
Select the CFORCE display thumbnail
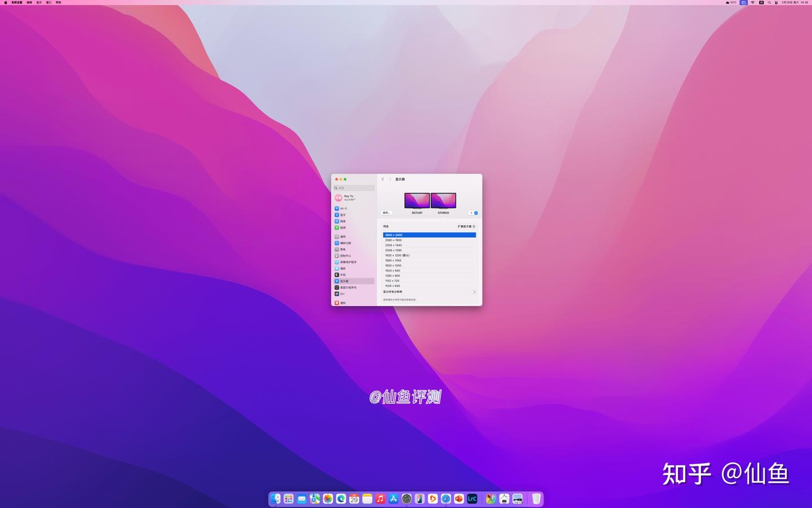tap(444, 200)
